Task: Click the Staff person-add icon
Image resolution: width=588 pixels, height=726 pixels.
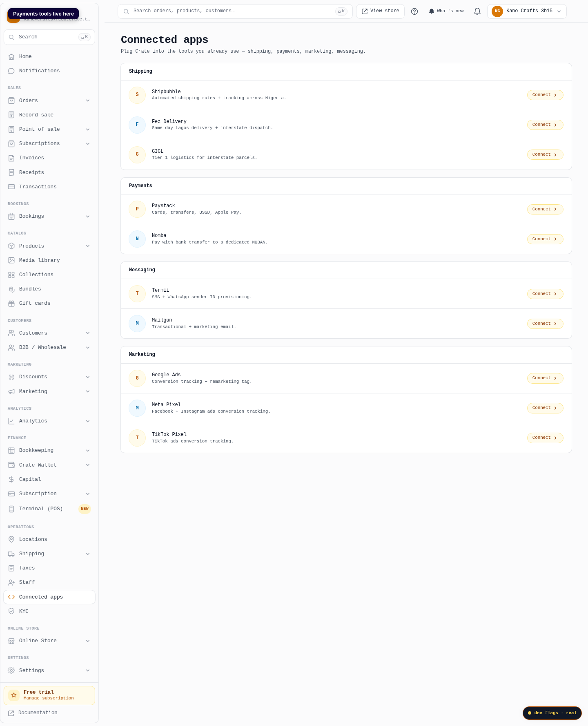Action: (11, 583)
